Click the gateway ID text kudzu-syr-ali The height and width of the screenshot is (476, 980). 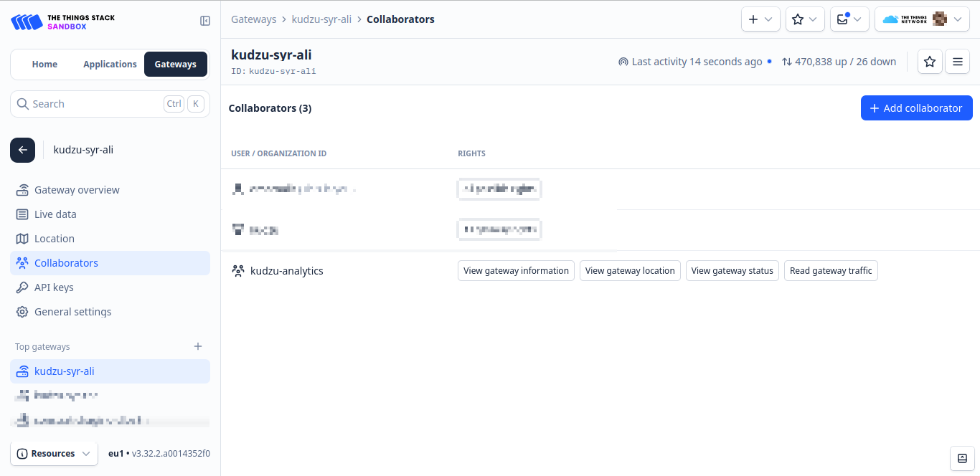[282, 72]
